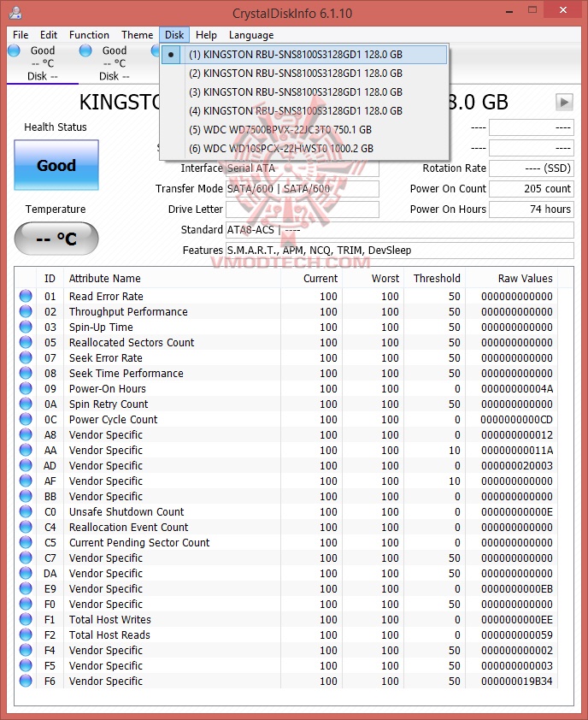Image resolution: width=588 pixels, height=720 pixels.
Task: Click status orb for Unsafe Shutdown Count
Action: coord(26,511)
